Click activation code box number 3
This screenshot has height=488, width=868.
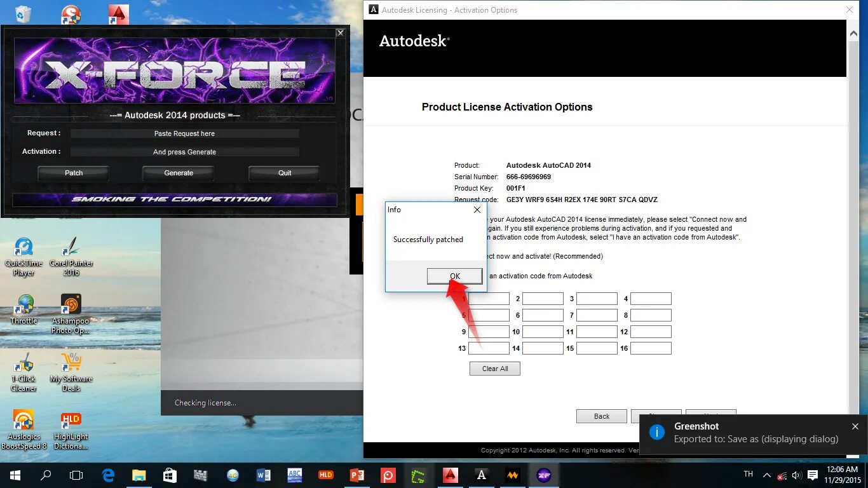597,299
